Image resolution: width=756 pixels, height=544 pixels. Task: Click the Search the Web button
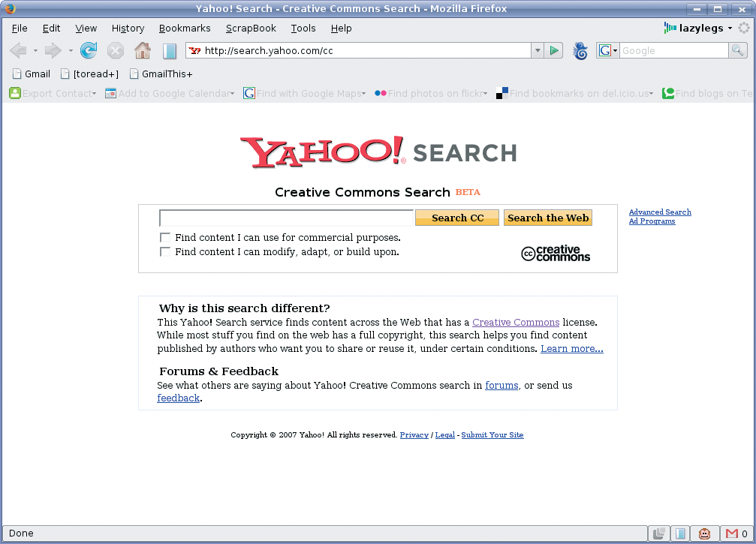548,218
